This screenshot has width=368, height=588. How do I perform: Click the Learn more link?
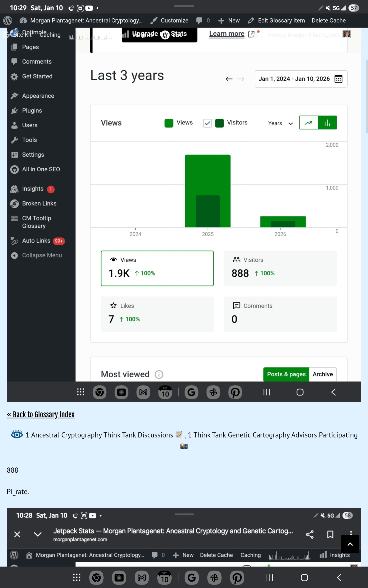coord(226,34)
